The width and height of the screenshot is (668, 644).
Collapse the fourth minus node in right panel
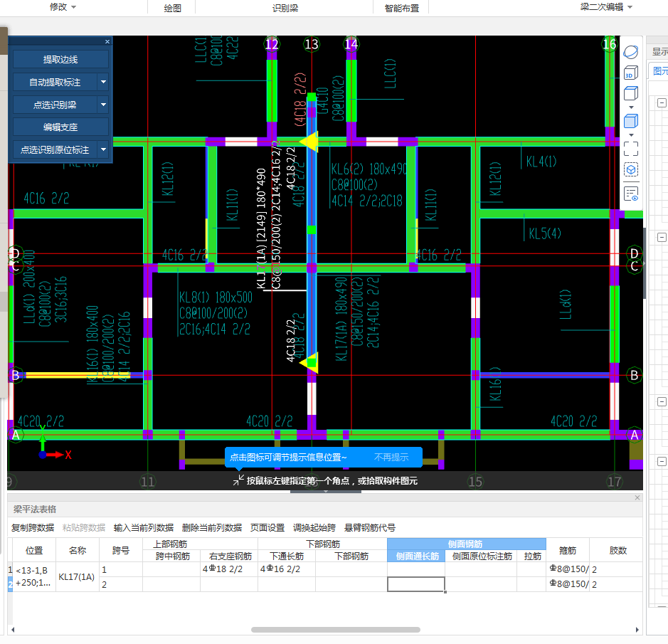[x=662, y=461]
